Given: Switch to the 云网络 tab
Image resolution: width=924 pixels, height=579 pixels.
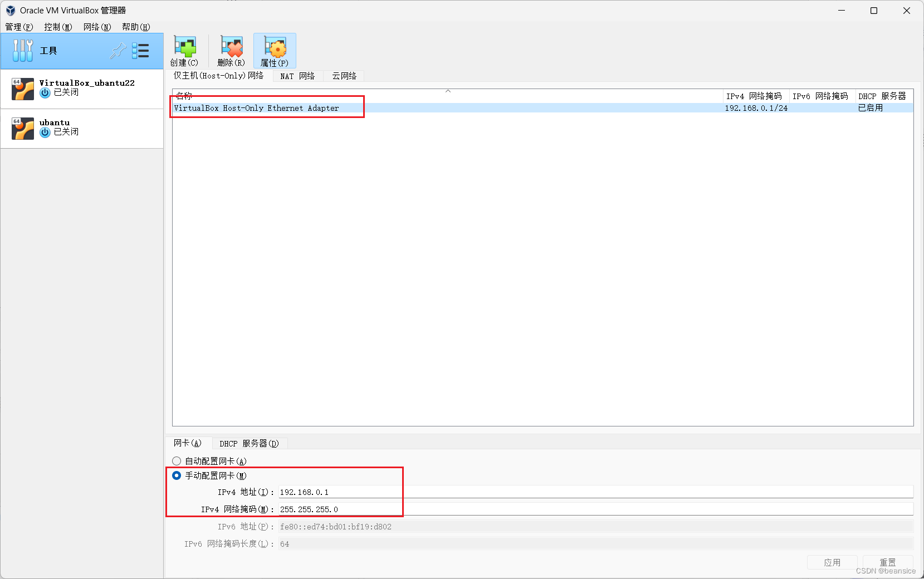Looking at the screenshot, I should pyautogui.click(x=344, y=76).
